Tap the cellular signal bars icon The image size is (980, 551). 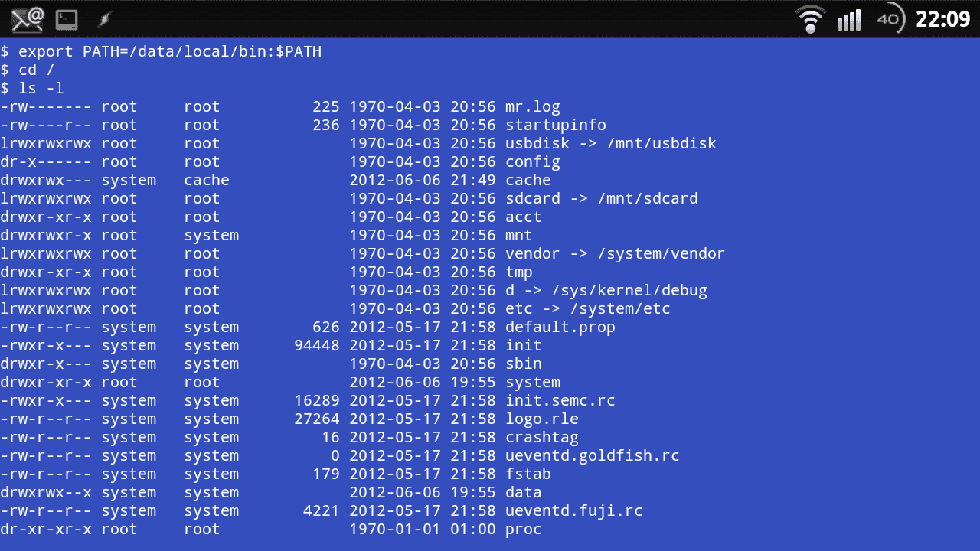click(849, 20)
